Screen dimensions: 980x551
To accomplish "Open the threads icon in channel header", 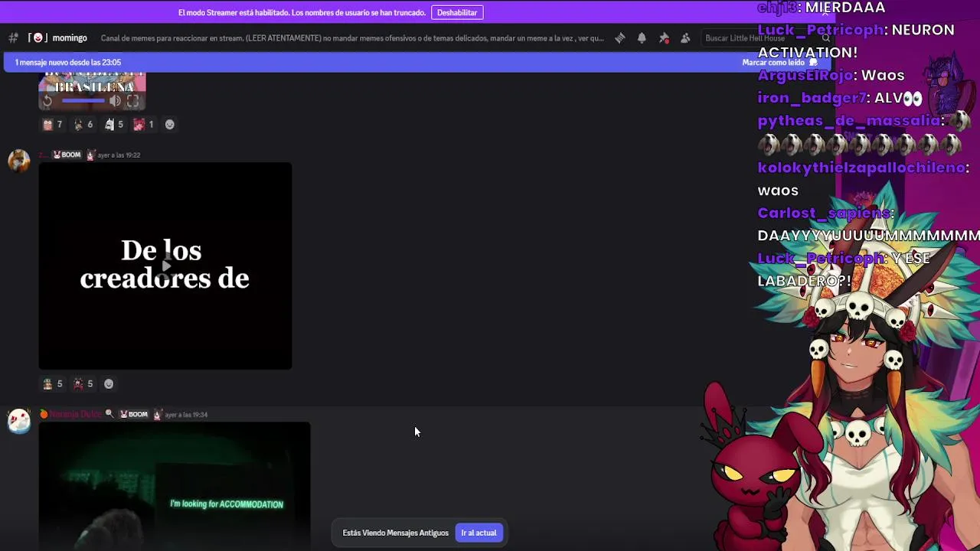I will pos(620,37).
